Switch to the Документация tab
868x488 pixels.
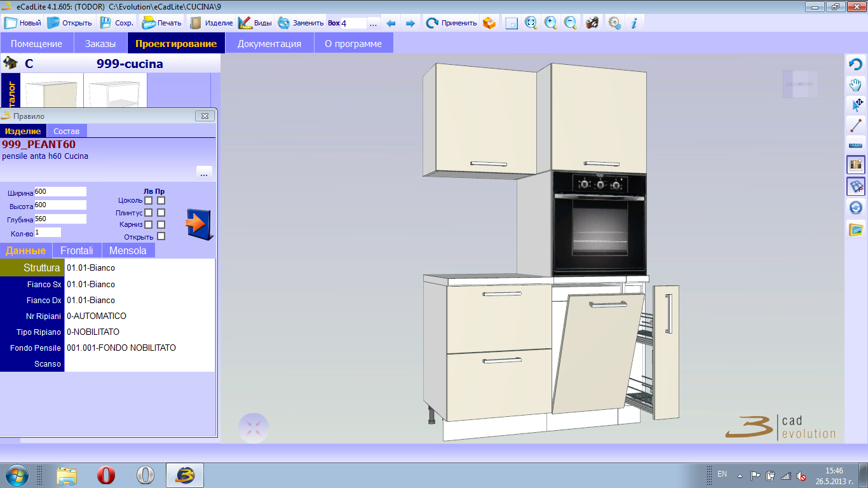269,44
